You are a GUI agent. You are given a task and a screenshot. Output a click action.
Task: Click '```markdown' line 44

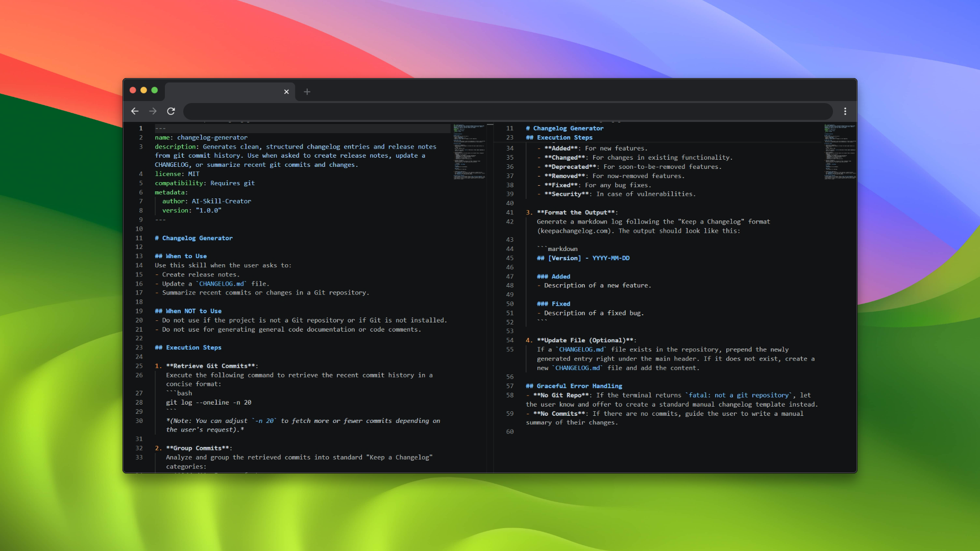tap(557, 249)
